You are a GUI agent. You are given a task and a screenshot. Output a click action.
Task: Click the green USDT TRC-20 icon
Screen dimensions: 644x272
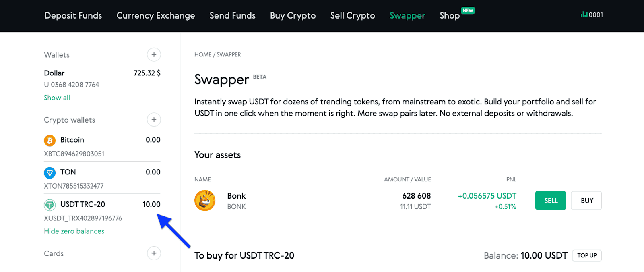pyautogui.click(x=50, y=205)
